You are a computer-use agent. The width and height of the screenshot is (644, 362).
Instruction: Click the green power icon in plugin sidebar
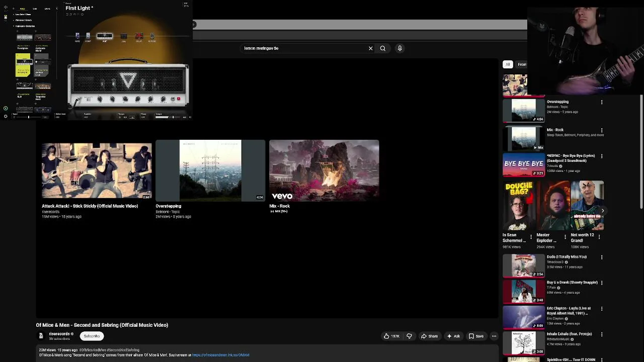click(6, 108)
